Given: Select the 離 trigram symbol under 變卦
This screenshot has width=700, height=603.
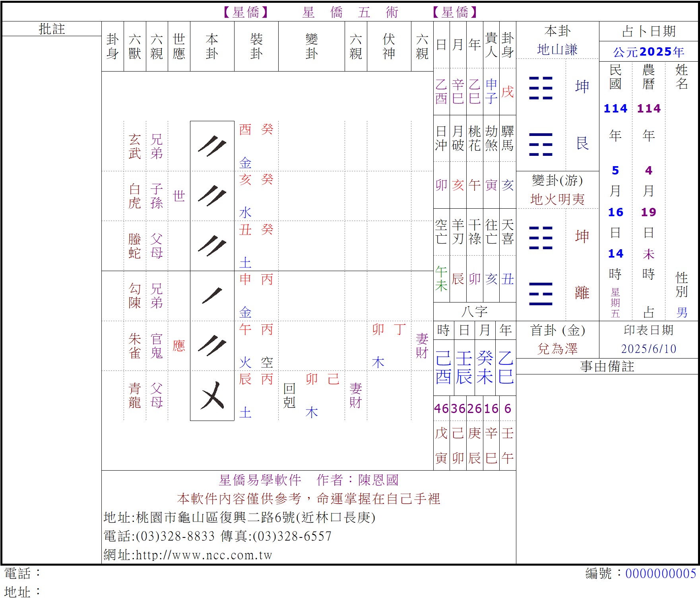Looking at the screenshot, I should coord(541,294).
